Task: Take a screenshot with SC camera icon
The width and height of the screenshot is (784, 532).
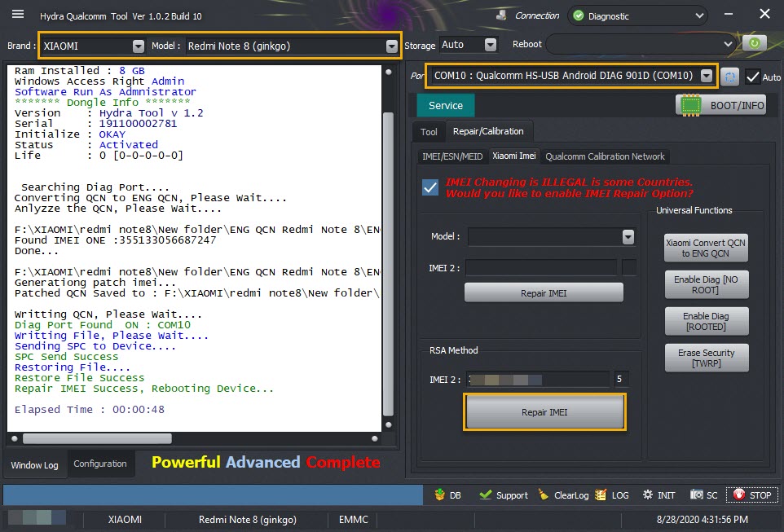Action: coord(696,495)
